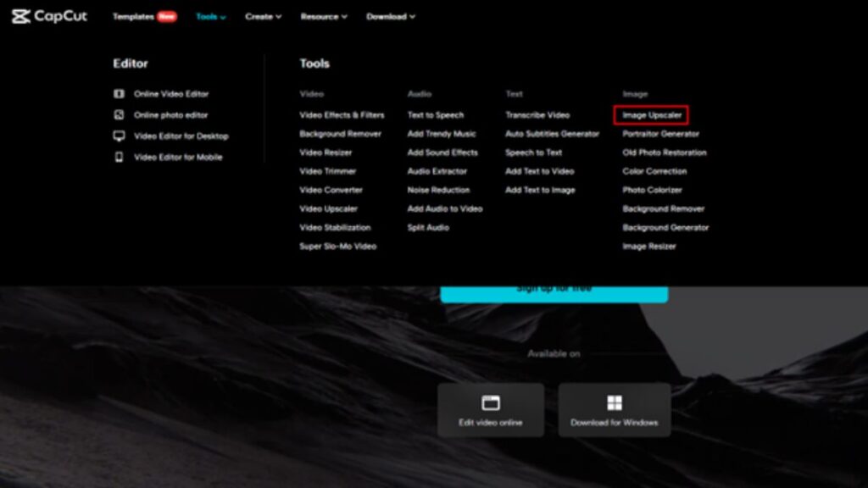
Task: Click the Video Editor for Mobile phone icon
Action: [x=119, y=157]
